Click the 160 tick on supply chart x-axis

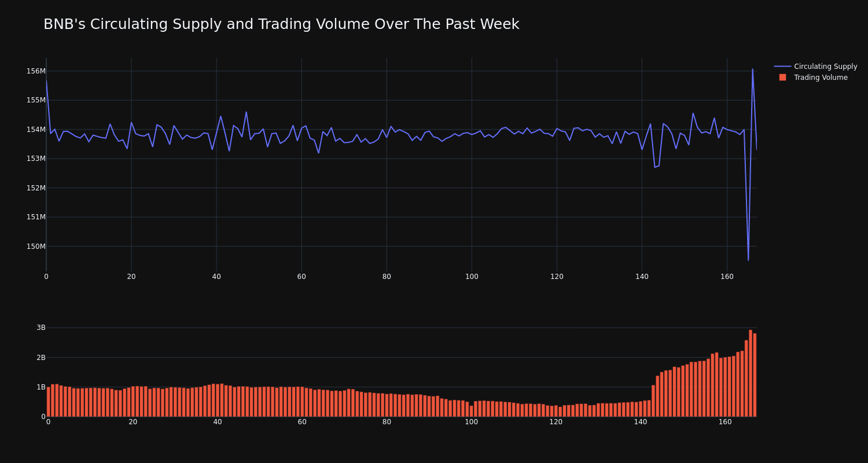click(x=727, y=277)
